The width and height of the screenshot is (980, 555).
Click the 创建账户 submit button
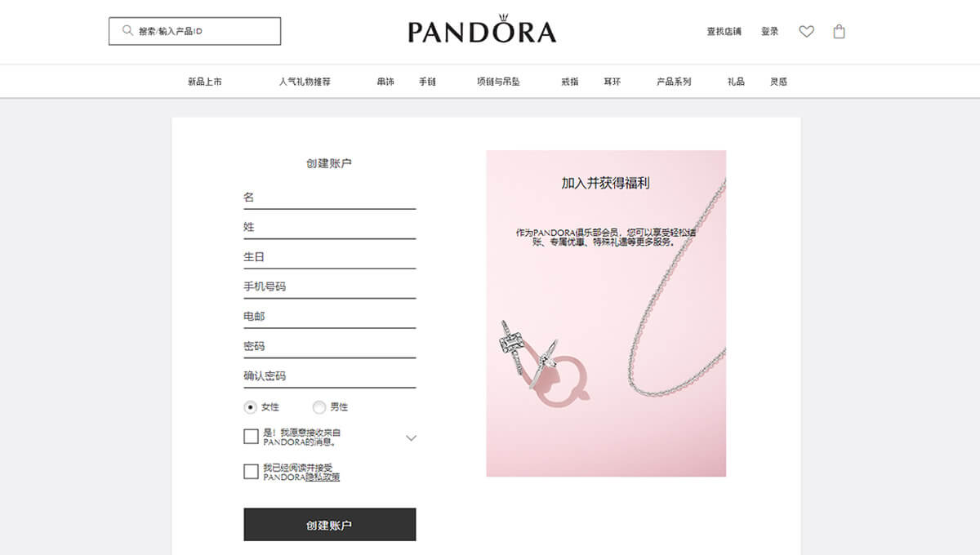pos(330,525)
